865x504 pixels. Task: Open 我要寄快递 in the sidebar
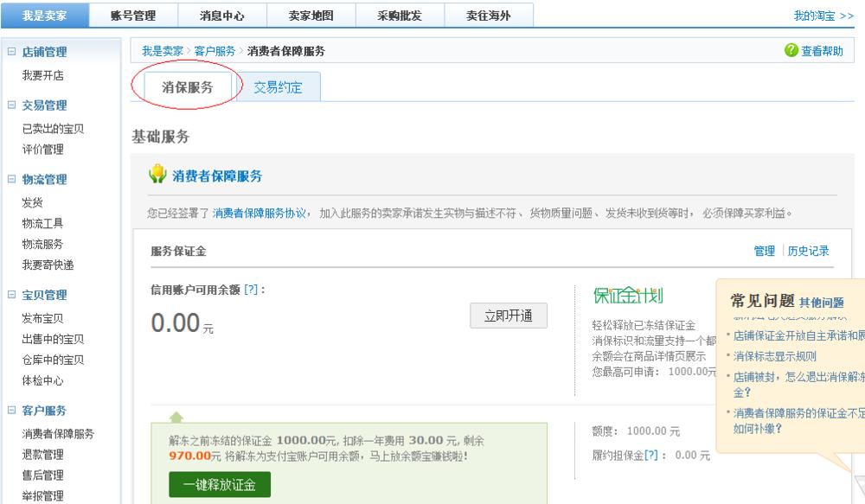48,265
